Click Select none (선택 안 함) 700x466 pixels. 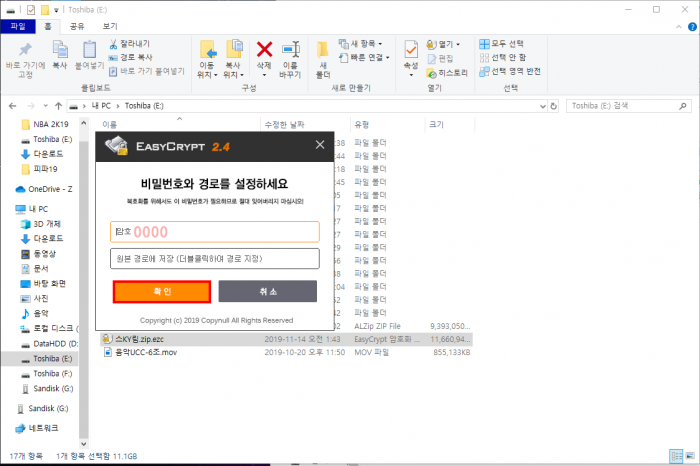pyautogui.click(x=503, y=58)
